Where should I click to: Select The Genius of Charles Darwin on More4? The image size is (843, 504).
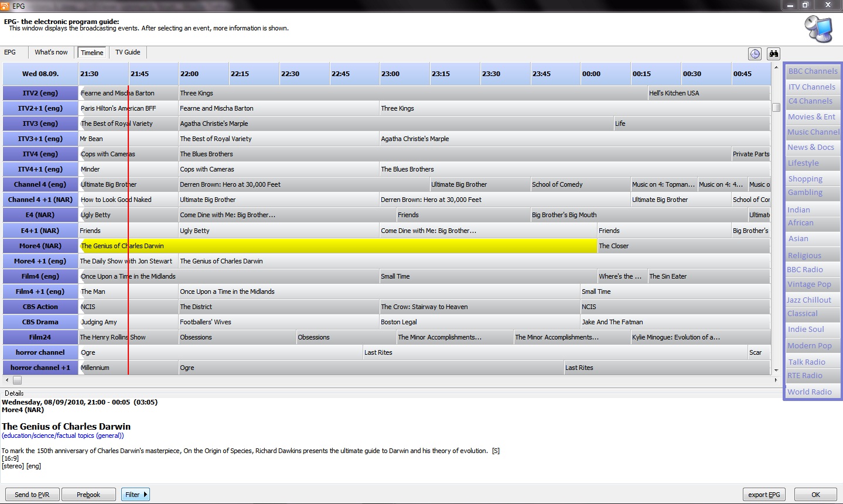click(x=338, y=246)
